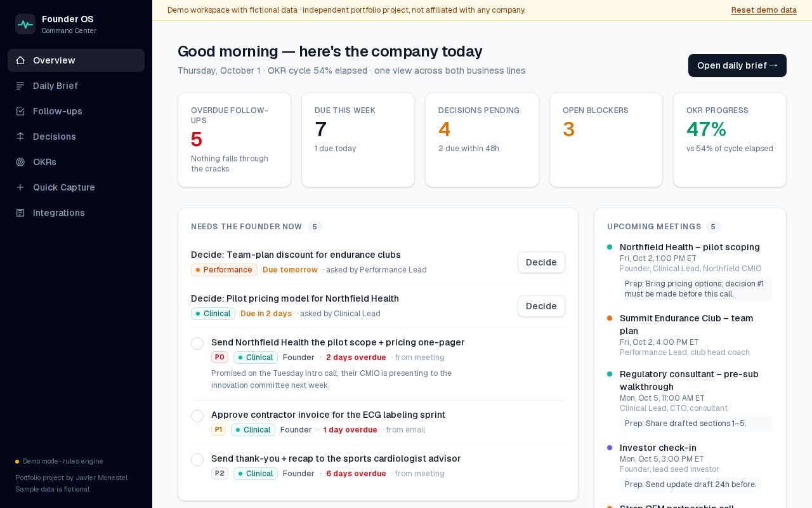
Task: Click the P0 priority badge
Action: pos(219,358)
